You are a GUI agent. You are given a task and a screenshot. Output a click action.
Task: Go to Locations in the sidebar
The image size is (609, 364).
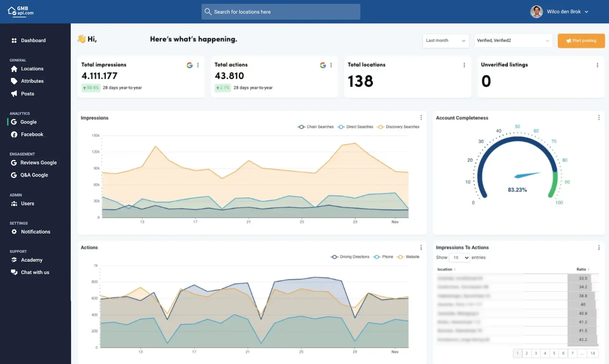click(32, 69)
